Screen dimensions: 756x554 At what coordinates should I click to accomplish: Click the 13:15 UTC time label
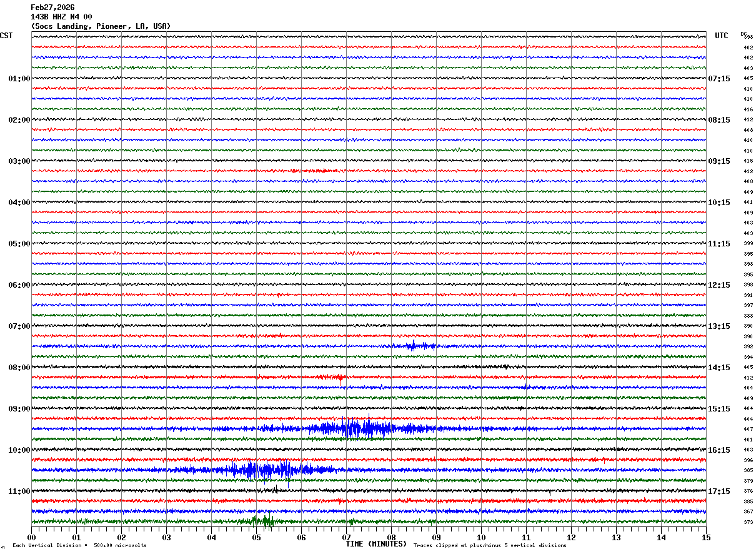pyautogui.click(x=719, y=326)
